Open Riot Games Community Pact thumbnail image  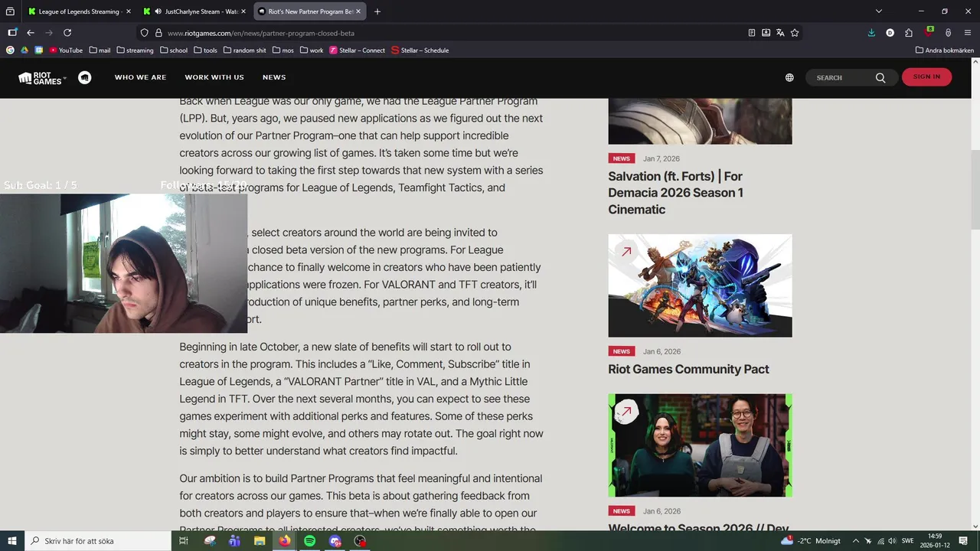[700, 285]
